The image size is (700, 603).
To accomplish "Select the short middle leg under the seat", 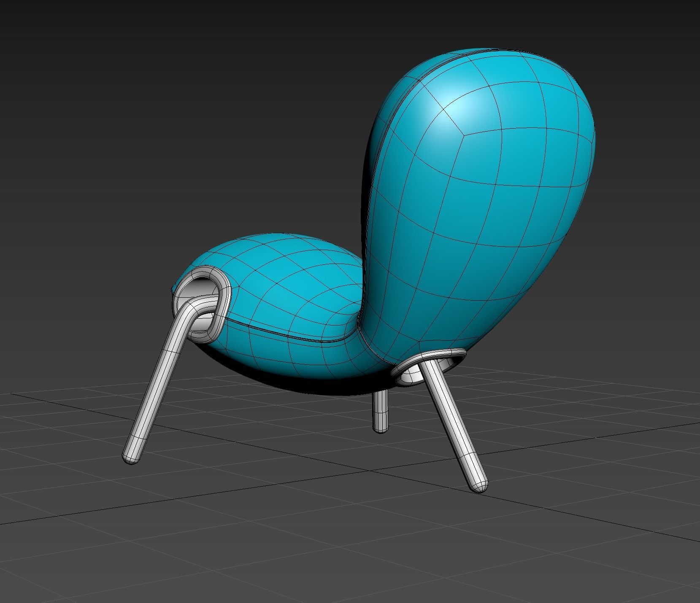I will (381, 411).
